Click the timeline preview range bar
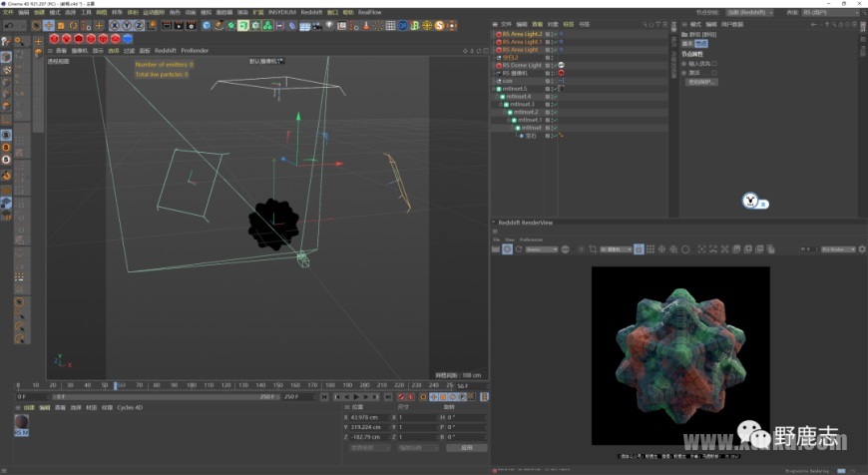The image size is (868, 475). 165,397
